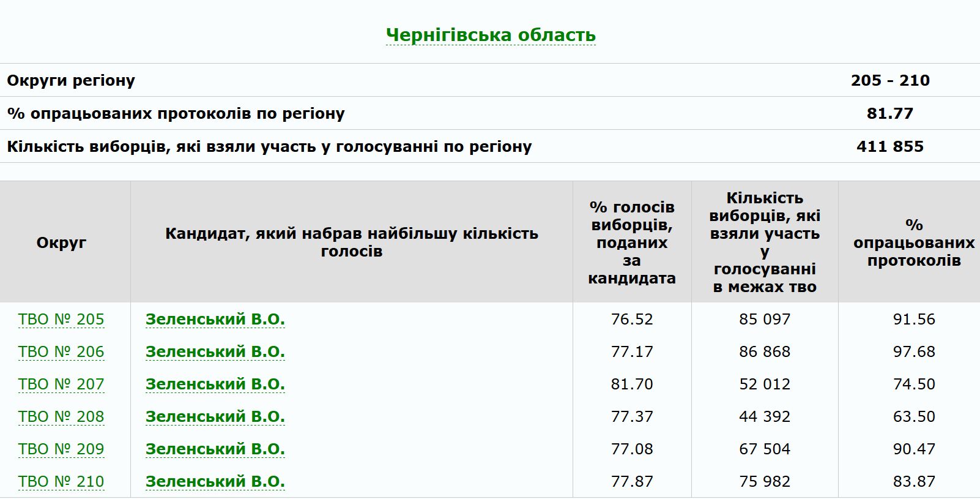This screenshot has height=499, width=980.
Task: Open the Чернігівська область heading link
Action: [x=491, y=35]
